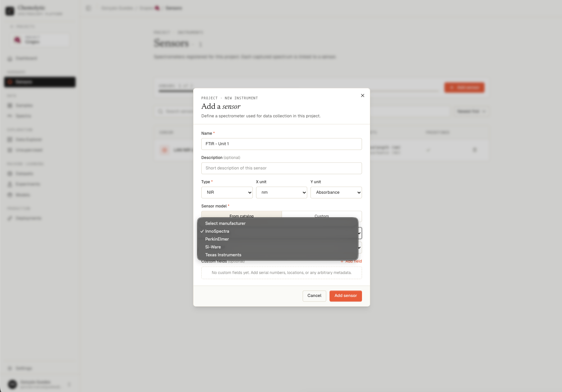Click 'No custom fields yet' placeholder text

click(281, 273)
